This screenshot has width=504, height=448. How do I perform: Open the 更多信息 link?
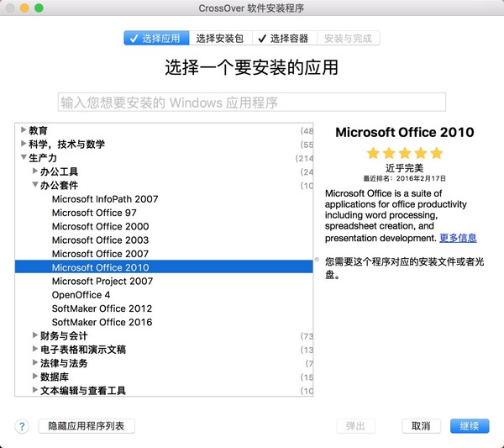pyautogui.click(x=458, y=238)
